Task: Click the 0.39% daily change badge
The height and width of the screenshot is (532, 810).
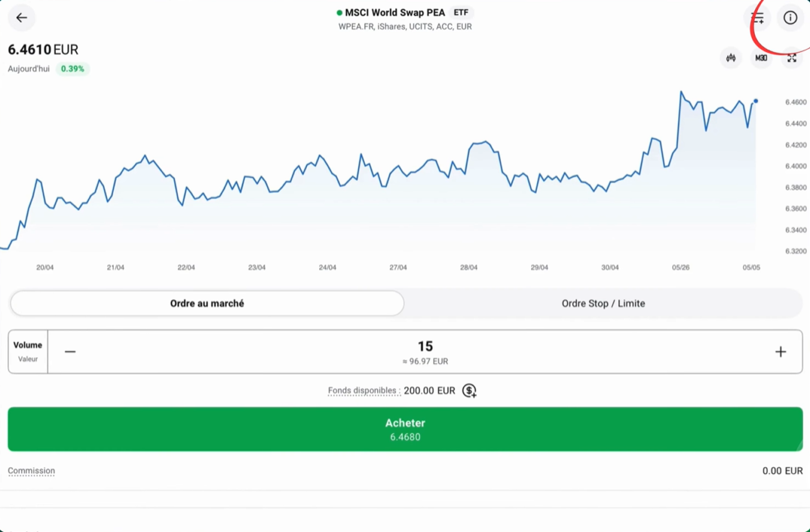Action: [x=72, y=69]
